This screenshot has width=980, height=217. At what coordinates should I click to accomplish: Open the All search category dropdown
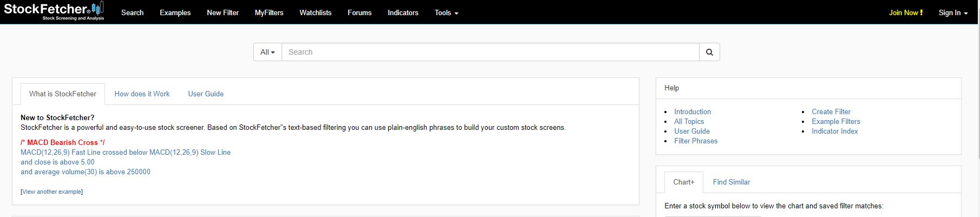point(267,52)
